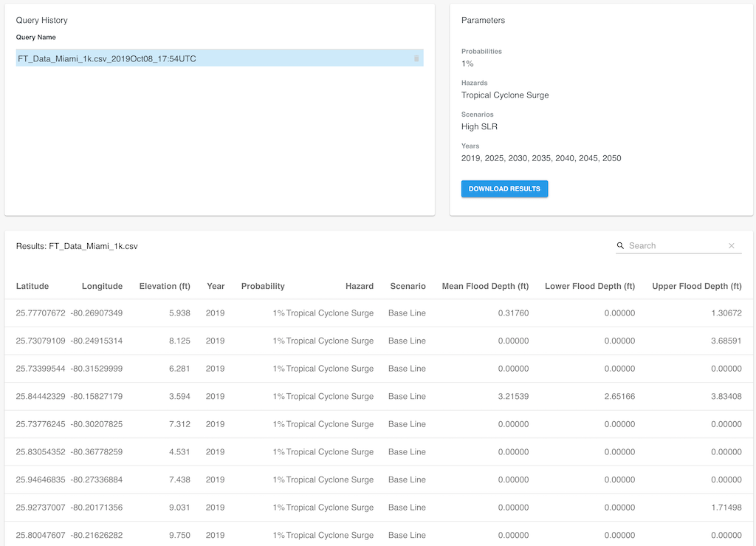Sort table by Longitude column header
Screen dimensions: 756x546
pyautogui.click(x=102, y=286)
